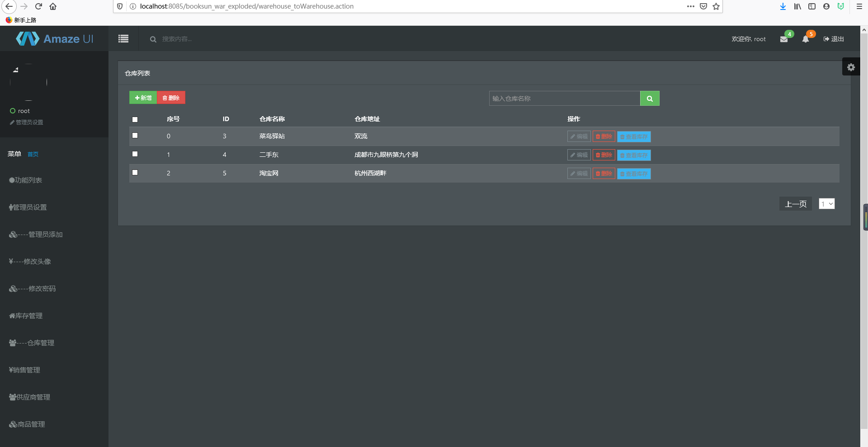
Task: Open the Firefox hamburger menu
Action: point(859,6)
